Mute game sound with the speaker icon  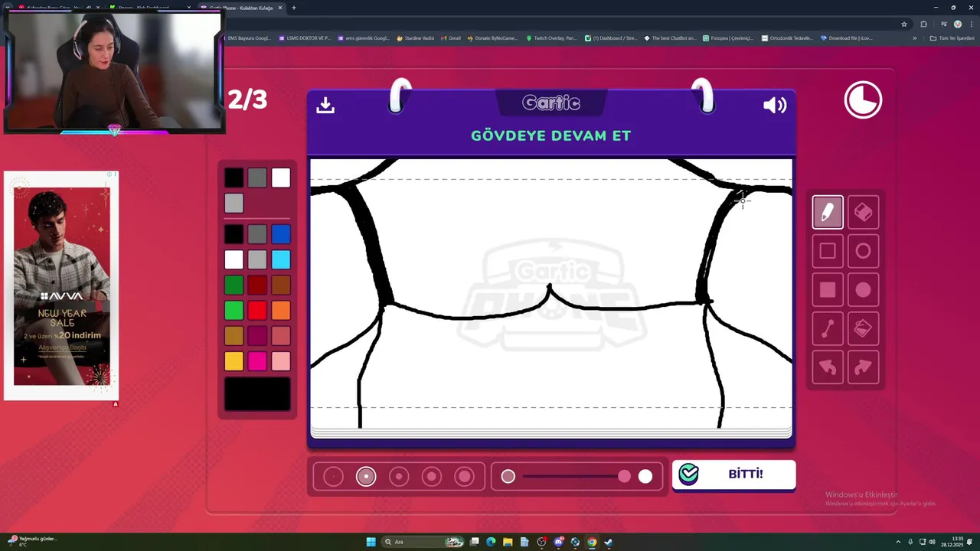click(775, 105)
